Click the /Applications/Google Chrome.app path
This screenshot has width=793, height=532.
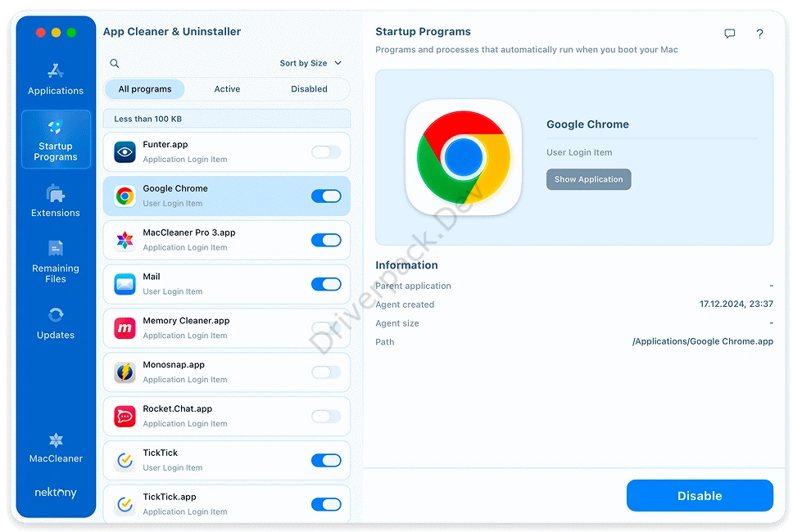tap(702, 341)
